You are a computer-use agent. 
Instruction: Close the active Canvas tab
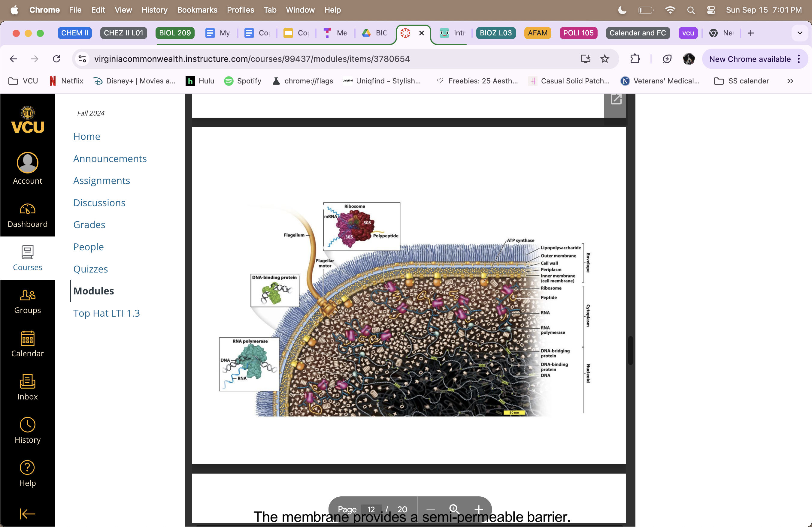[422, 33]
